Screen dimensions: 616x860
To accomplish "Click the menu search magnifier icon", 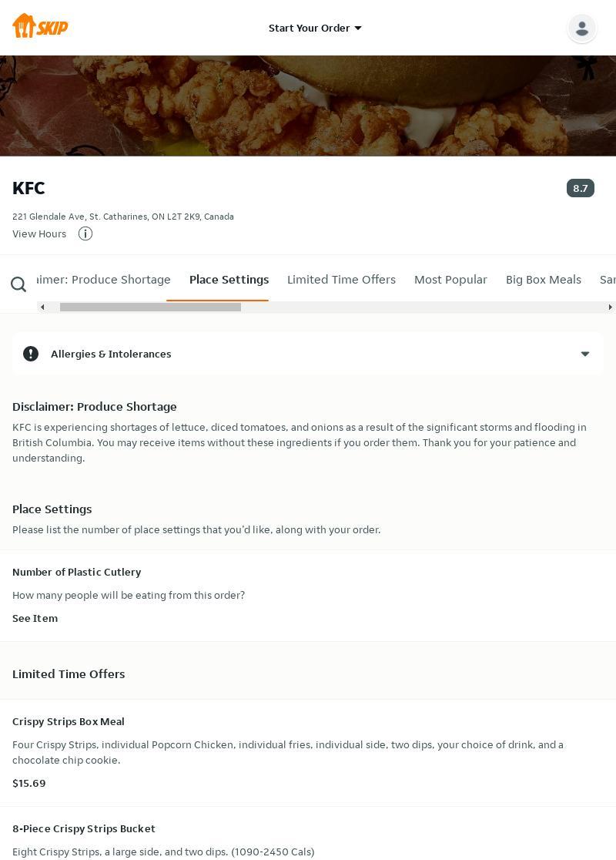I will (18, 285).
